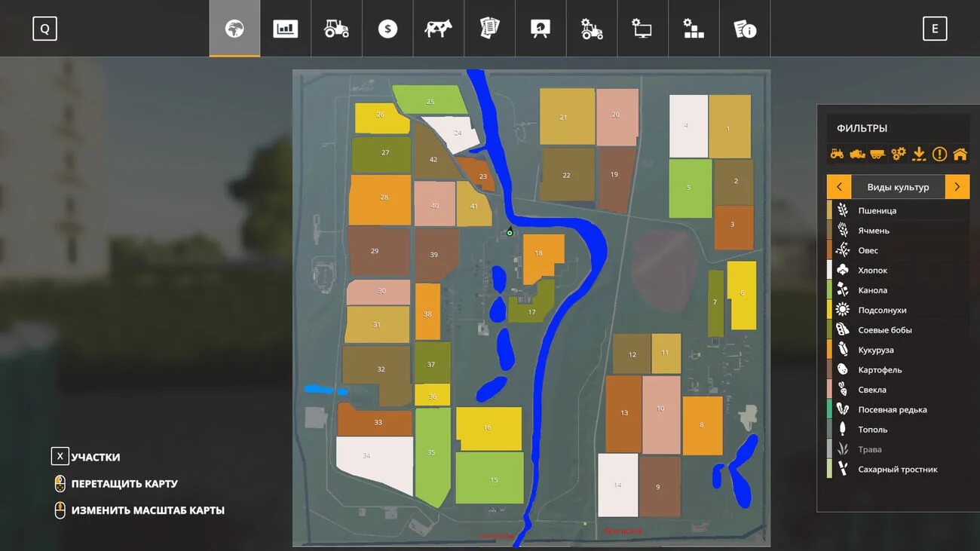
Task: Select field 8 on the map
Action: (x=703, y=426)
